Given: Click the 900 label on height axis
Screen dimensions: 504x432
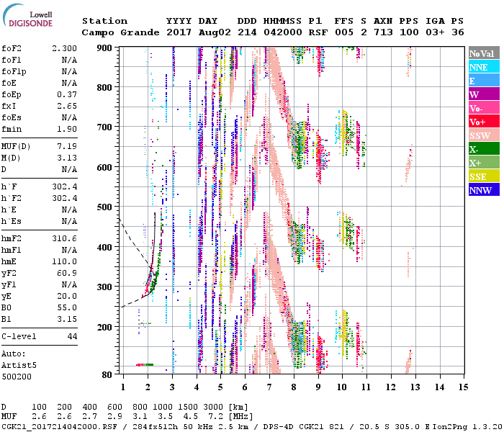Looking at the screenshot, I should [106, 48].
